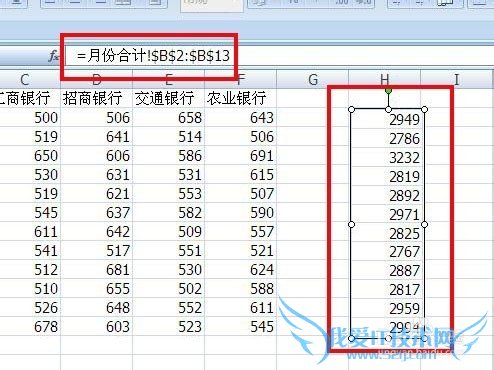Select cell with value 603
Screen dimensions: 494x370
[x=97, y=326]
